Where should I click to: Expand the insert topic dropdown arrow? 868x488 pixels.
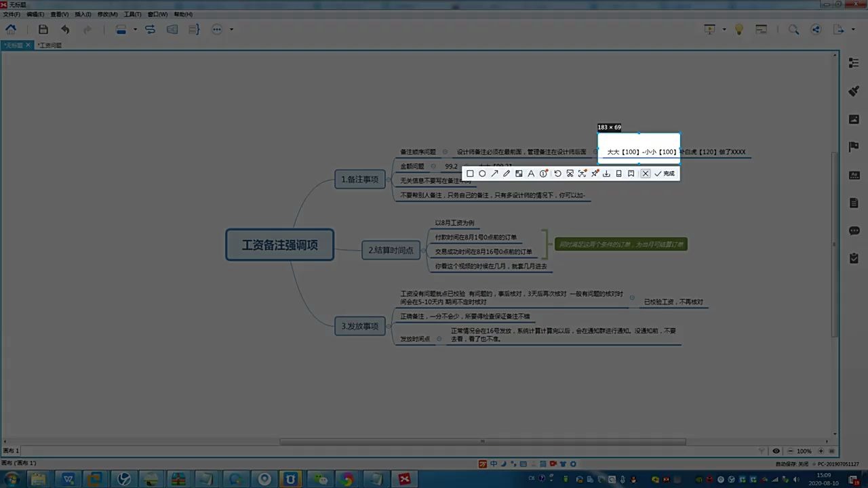[135, 29]
